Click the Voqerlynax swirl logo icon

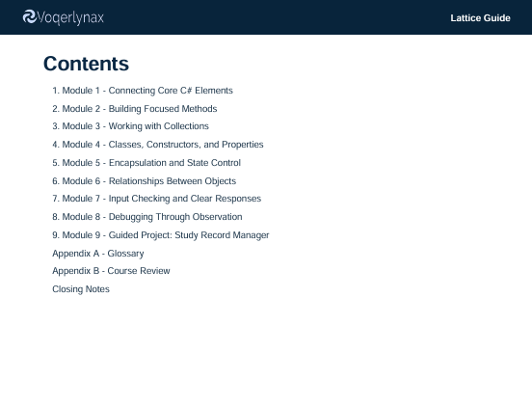coord(30,16)
